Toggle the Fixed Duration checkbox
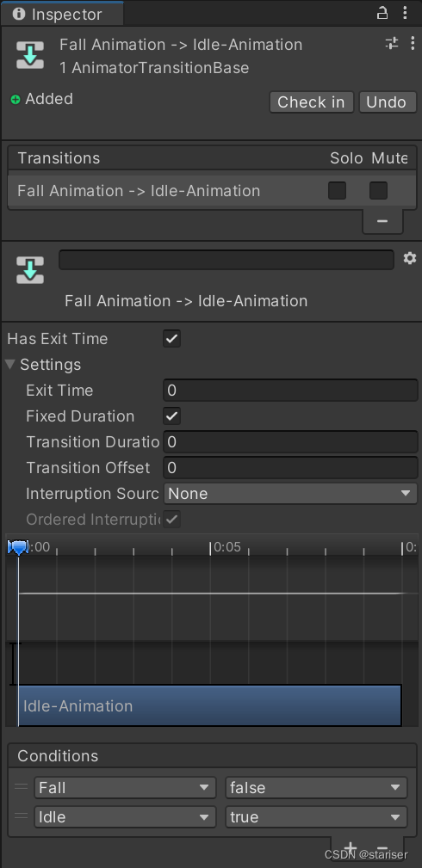This screenshot has width=422, height=868. 172,416
